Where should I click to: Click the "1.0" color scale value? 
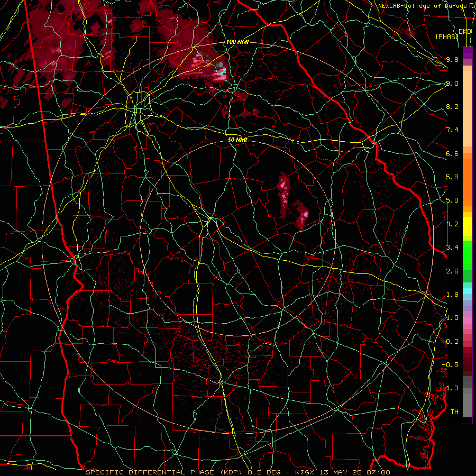tap(452, 318)
